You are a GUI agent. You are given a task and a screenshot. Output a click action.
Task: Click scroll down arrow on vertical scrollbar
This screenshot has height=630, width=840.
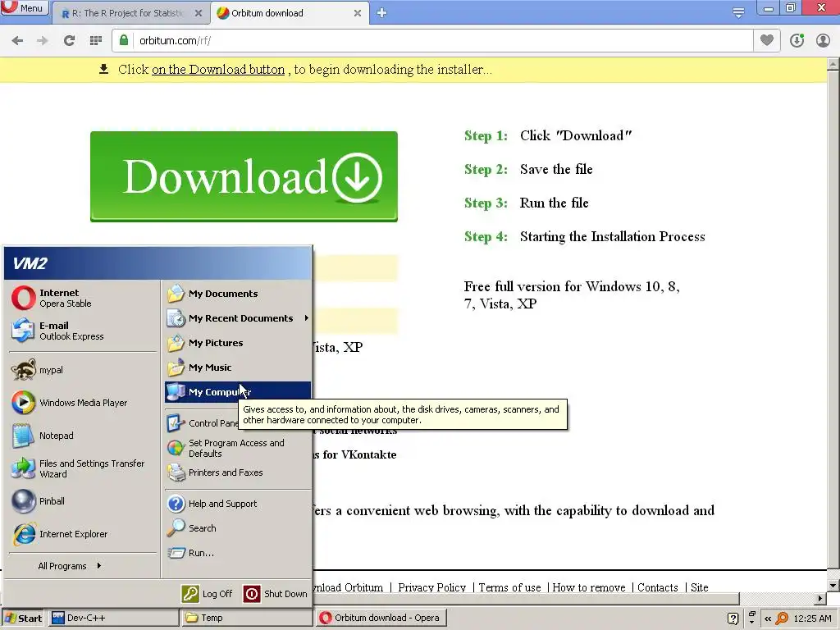pyautogui.click(x=833, y=585)
